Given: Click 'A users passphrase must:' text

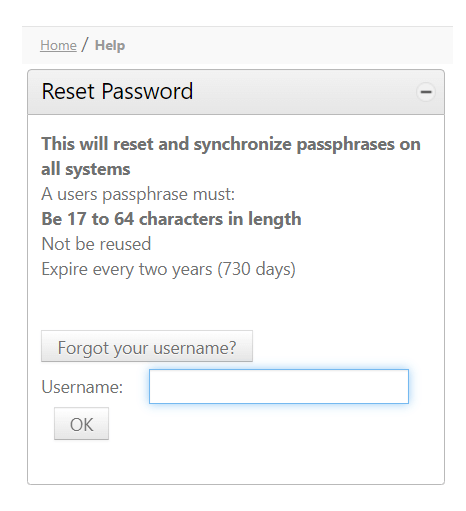Looking at the screenshot, I should tap(138, 194).
